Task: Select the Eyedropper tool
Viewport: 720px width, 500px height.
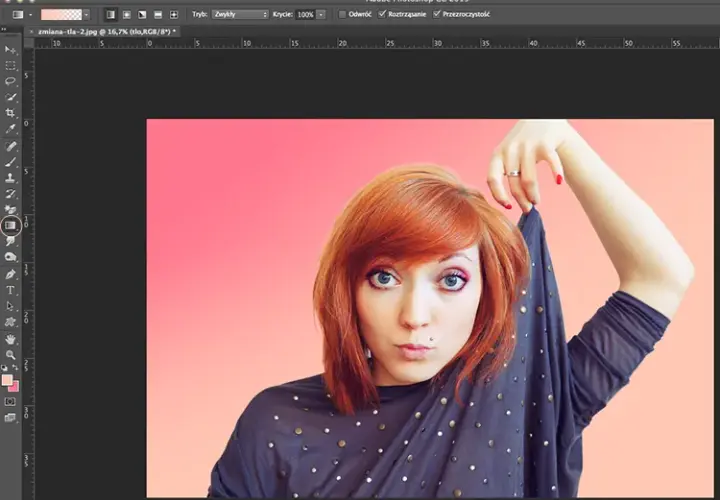Action: click(10, 129)
